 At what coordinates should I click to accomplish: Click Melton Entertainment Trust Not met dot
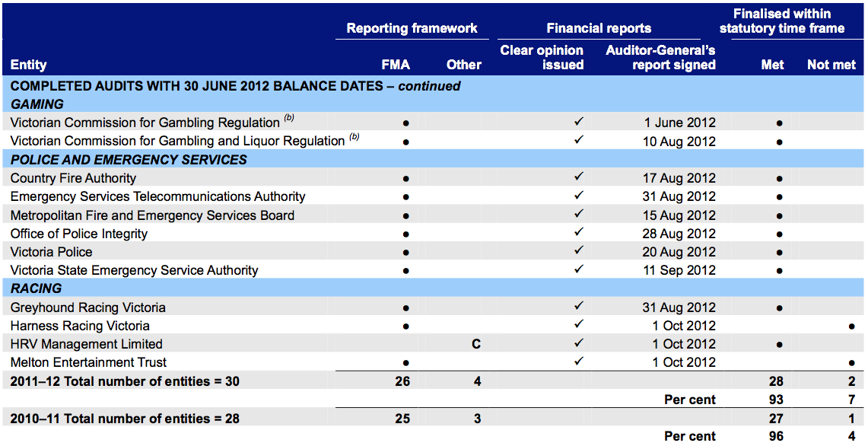851,364
